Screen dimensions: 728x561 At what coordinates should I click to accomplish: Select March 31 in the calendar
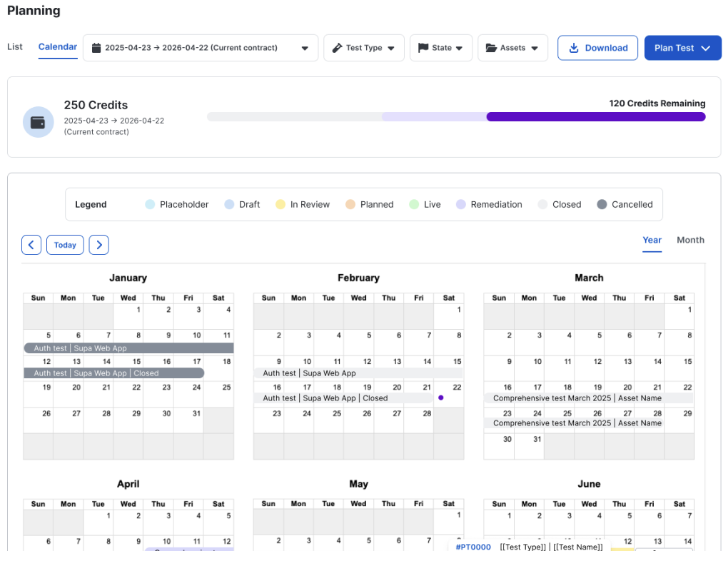click(x=529, y=446)
